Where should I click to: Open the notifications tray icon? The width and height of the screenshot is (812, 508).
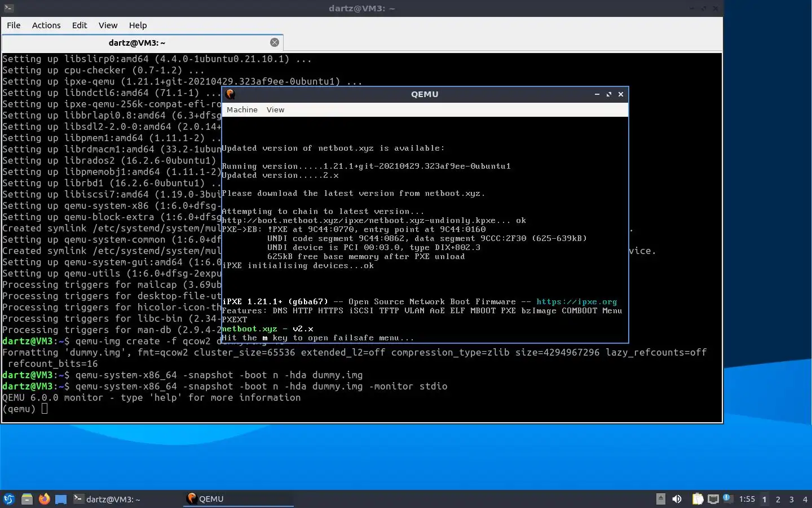pos(727,498)
